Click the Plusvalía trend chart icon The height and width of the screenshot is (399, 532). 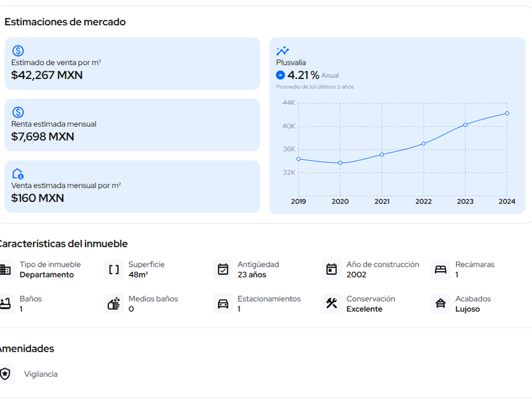pos(282,51)
